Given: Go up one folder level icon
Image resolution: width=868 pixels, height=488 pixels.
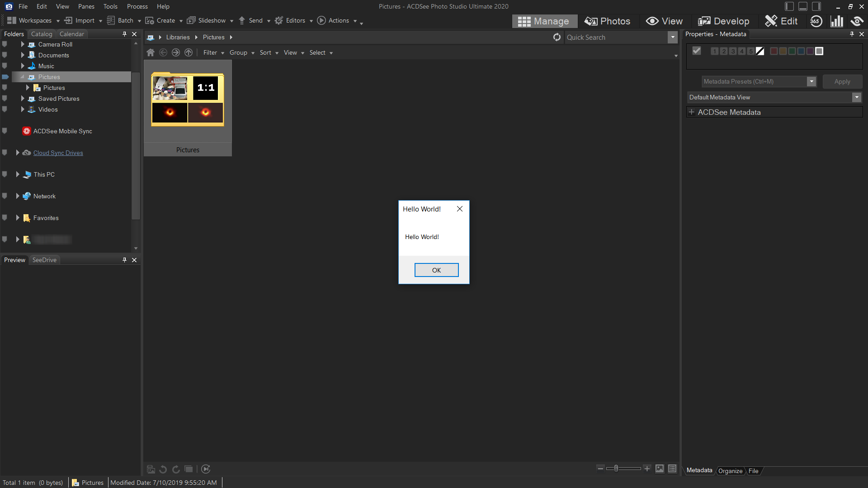Looking at the screenshot, I should pyautogui.click(x=189, y=53).
